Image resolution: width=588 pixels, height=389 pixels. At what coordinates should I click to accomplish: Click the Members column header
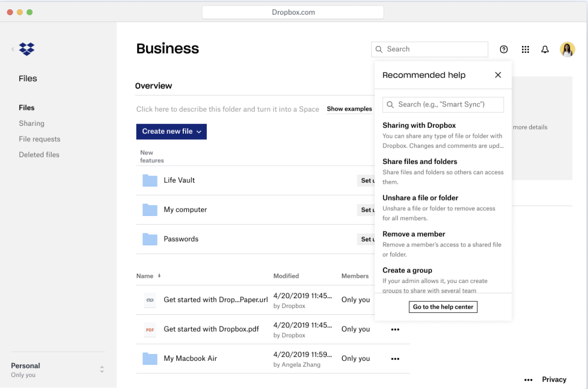tap(355, 276)
